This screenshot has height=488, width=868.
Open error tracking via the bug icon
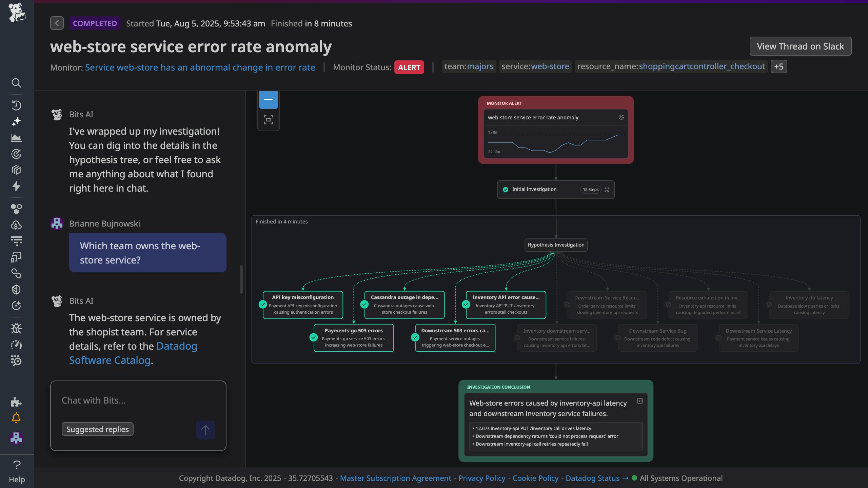point(16,328)
